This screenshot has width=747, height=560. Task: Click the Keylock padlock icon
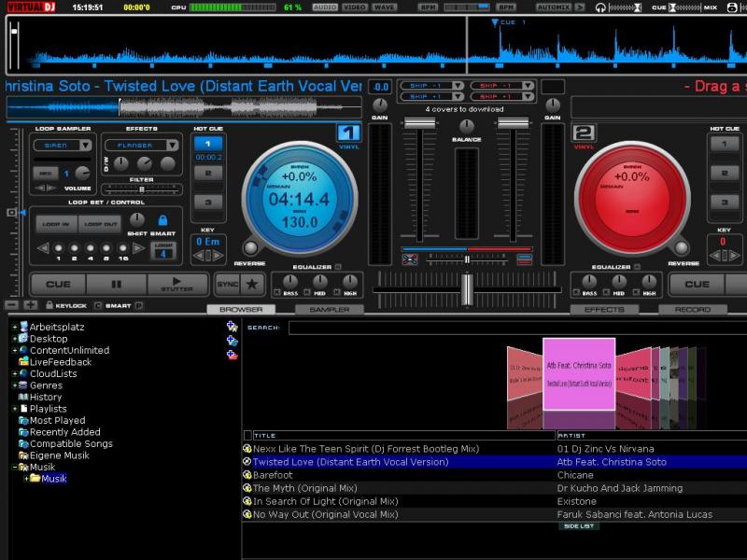pos(48,305)
